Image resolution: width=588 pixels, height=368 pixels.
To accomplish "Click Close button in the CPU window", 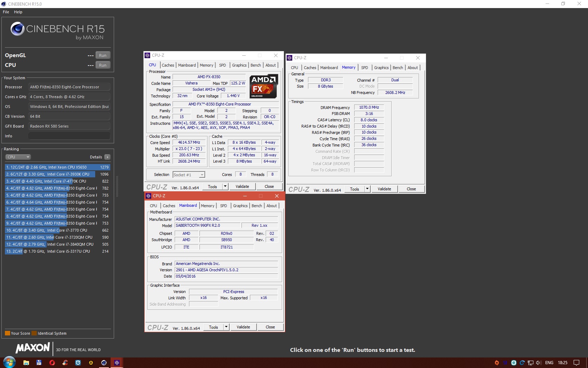I will point(269,186).
